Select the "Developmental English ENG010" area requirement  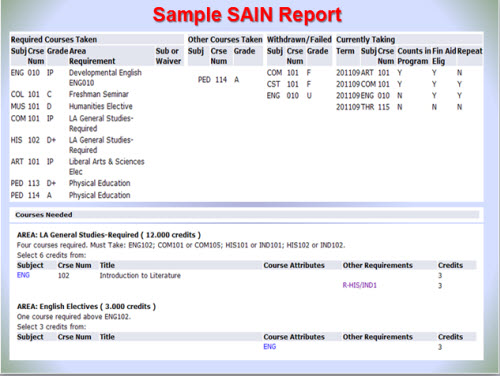click(105, 78)
